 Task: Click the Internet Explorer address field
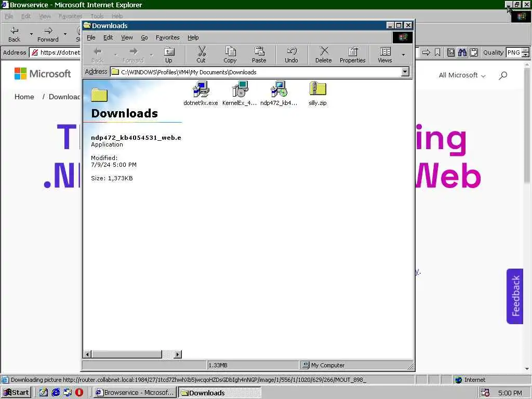[55, 52]
